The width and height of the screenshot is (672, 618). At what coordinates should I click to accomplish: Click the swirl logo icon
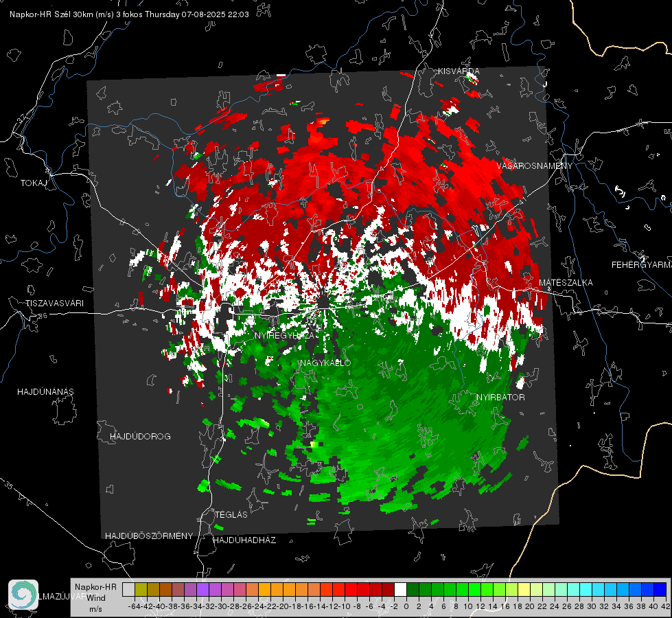23,595
